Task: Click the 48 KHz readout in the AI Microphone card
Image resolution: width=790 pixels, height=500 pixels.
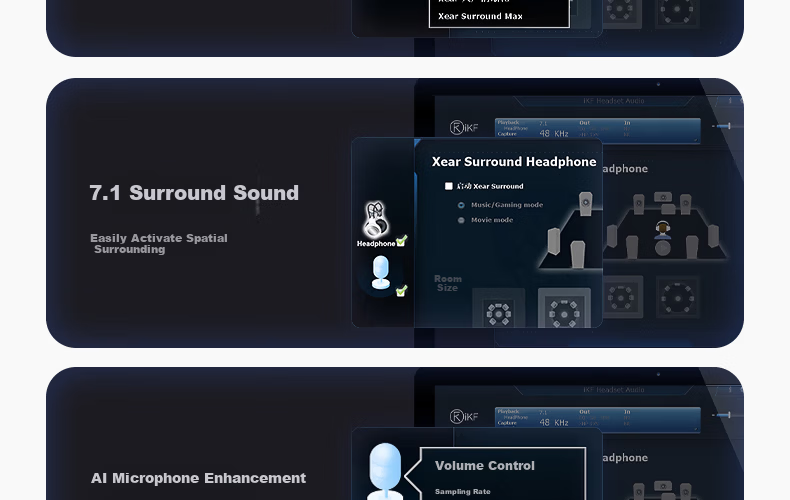Action: pos(554,422)
